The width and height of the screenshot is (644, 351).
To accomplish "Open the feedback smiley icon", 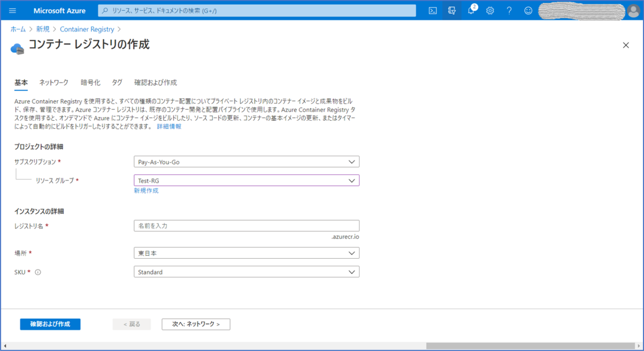I will (x=529, y=11).
